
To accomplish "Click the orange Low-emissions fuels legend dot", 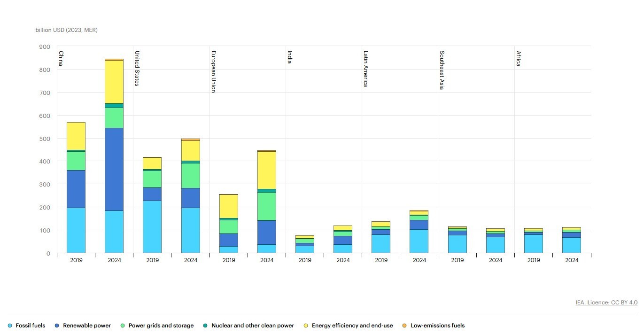I will click(x=405, y=326).
